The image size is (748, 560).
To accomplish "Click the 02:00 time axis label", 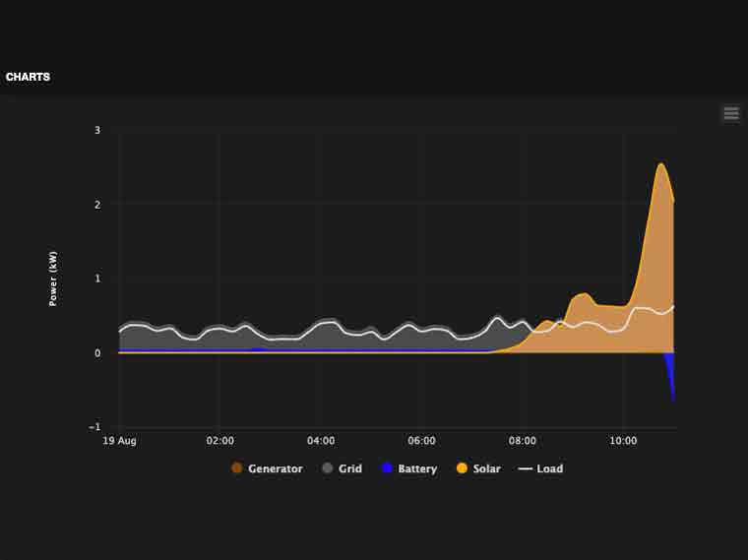I will tap(219, 441).
